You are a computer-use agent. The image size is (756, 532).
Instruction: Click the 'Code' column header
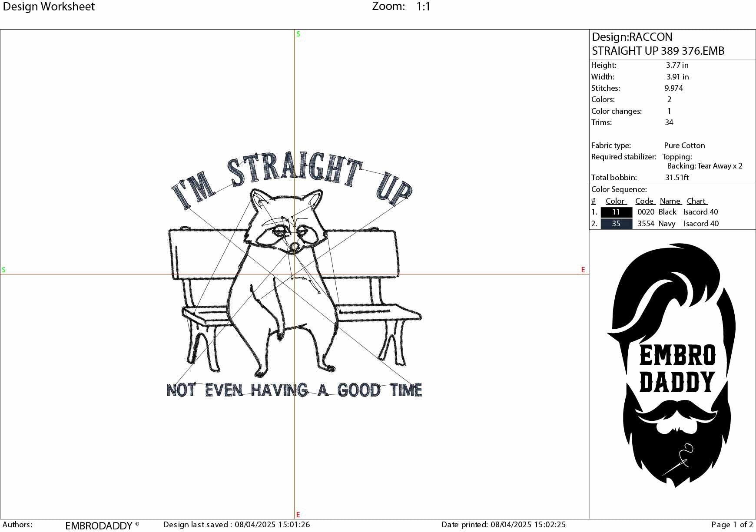[645, 201]
